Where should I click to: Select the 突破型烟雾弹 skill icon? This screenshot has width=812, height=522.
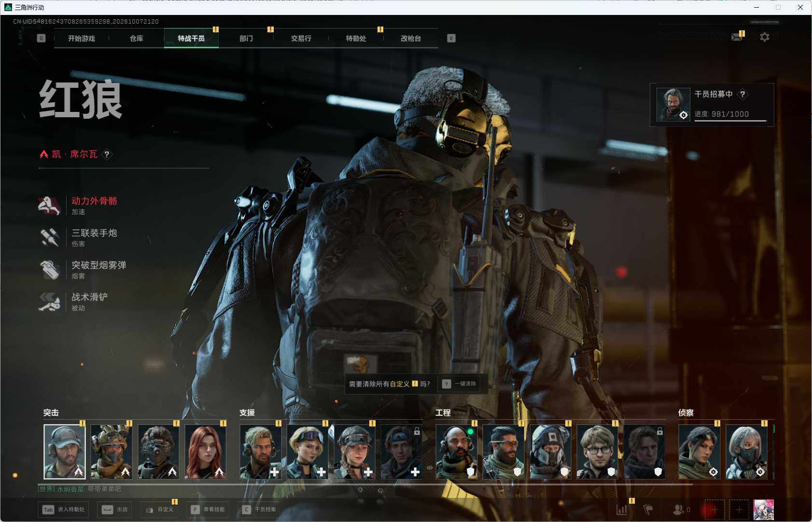[x=49, y=270]
